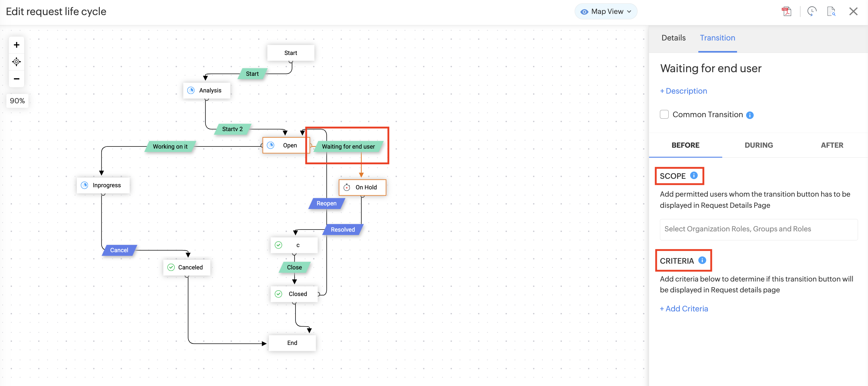The width and height of the screenshot is (868, 386).
Task: Click the zoom in plus button
Action: (x=16, y=45)
